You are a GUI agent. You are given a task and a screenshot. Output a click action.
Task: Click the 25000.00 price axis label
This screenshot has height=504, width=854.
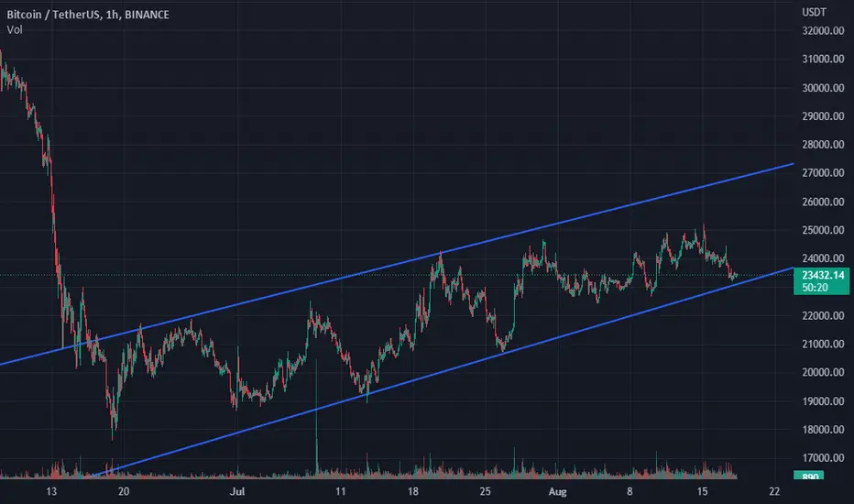[823, 230]
